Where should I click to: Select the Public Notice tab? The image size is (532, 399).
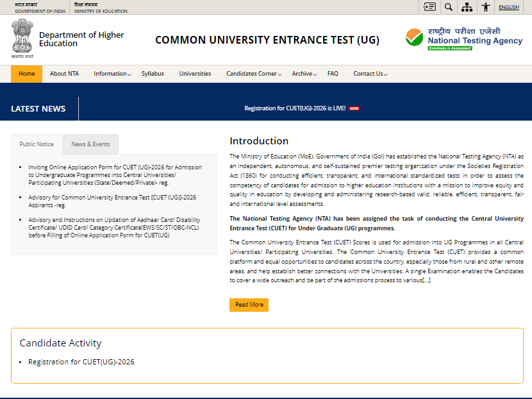pyautogui.click(x=36, y=144)
